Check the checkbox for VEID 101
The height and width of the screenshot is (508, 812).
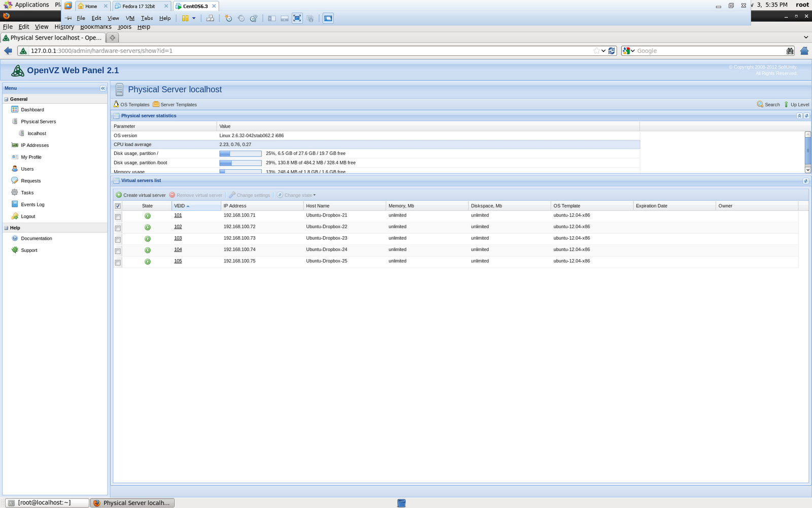(118, 217)
